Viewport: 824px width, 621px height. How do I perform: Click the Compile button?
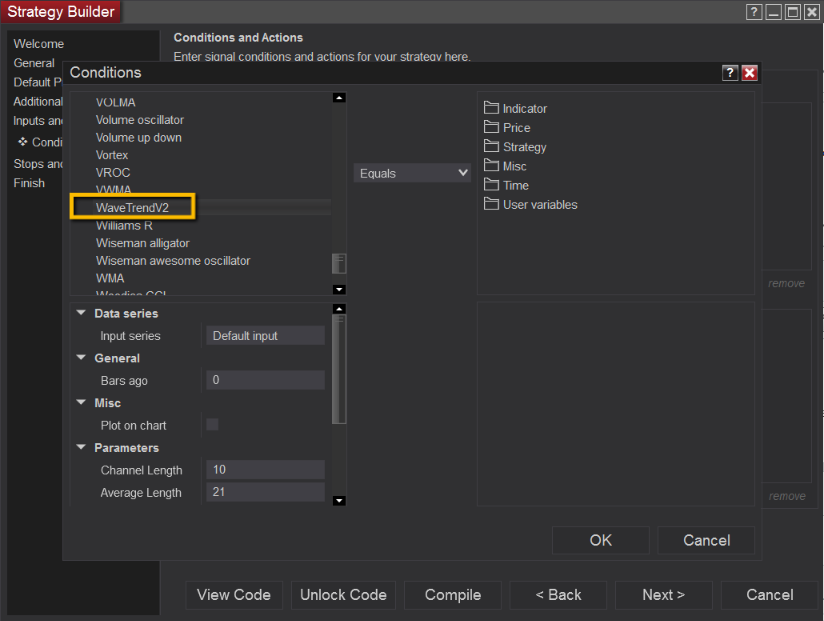[452, 595]
